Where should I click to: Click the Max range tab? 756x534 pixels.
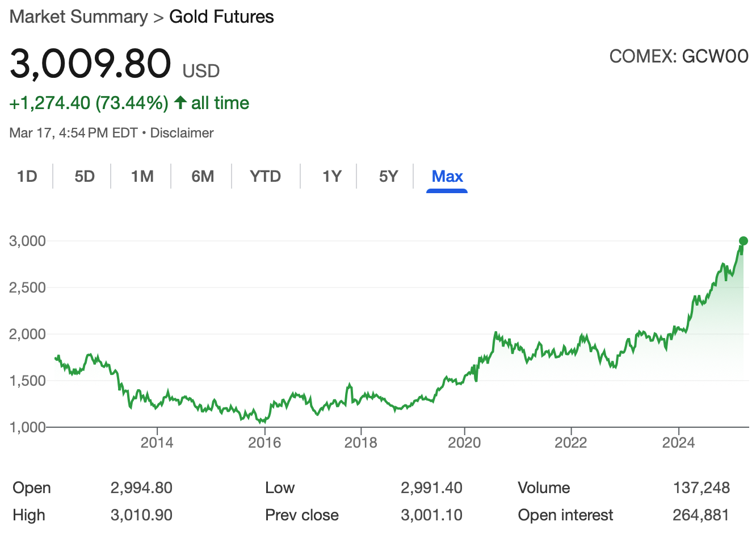447,177
